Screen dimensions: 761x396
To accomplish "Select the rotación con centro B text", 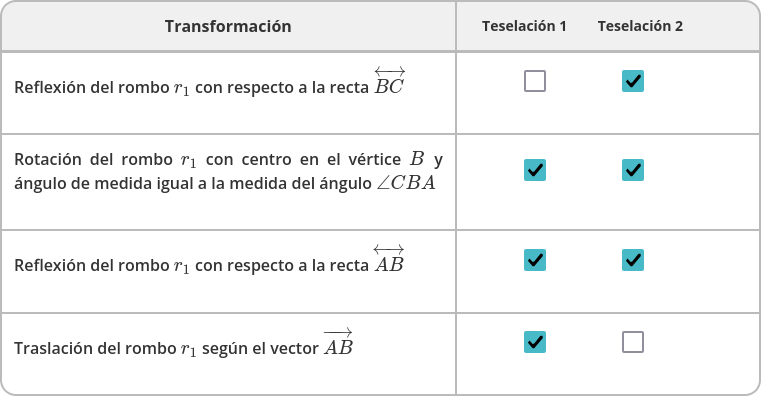I will [x=228, y=171].
